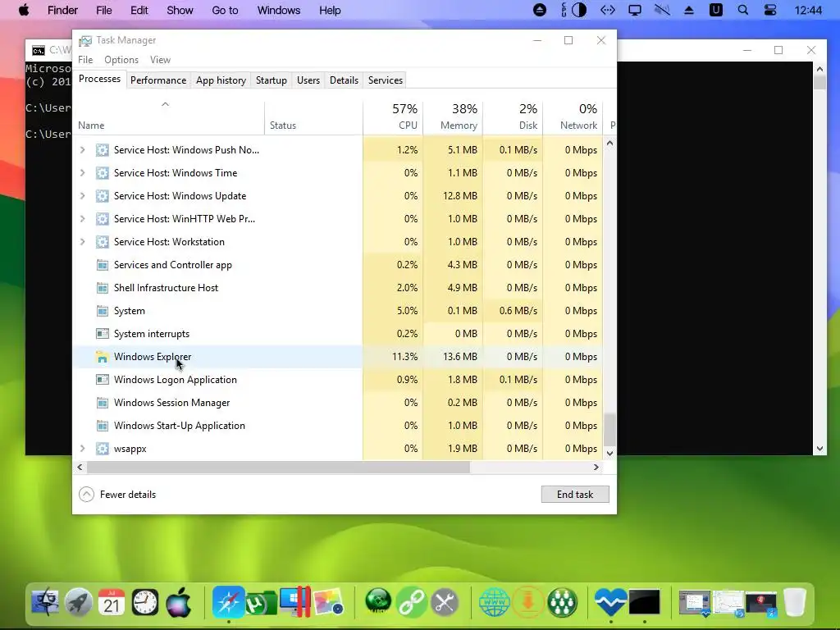The width and height of the screenshot is (840, 630).
Task: Expand Service Host: Windows Push Notifications row
Action: click(x=83, y=150)
